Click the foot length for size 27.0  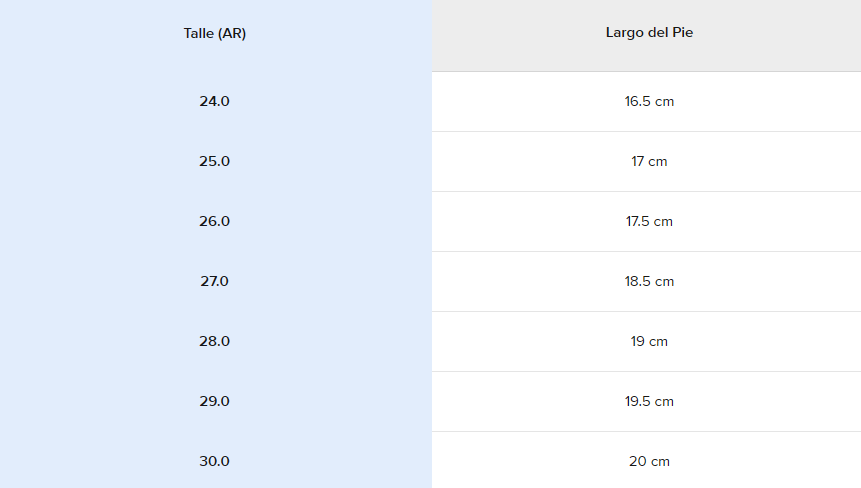649,281
